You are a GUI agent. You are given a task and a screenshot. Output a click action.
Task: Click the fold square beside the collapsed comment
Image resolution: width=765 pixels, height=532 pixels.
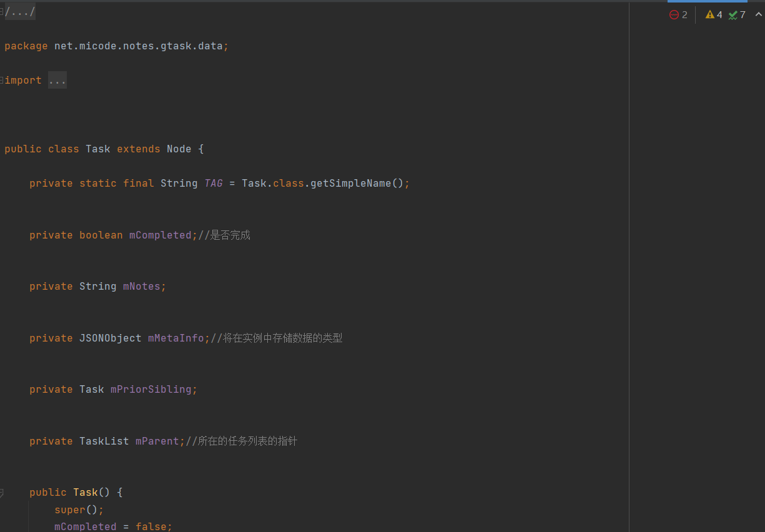(x=1, y=11)
